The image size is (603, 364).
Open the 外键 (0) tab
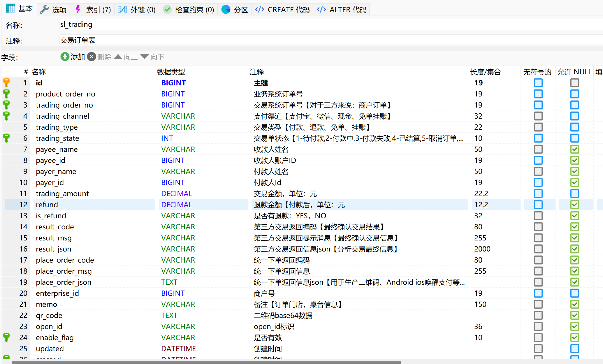[136, 10]
